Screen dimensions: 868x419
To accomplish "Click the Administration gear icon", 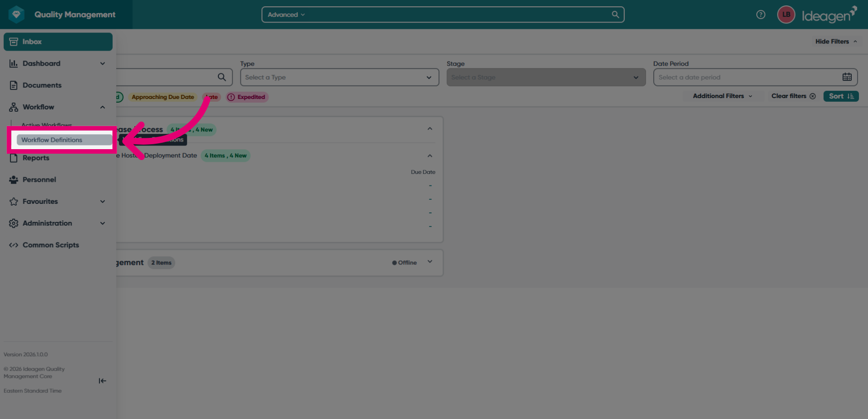I will click(14, 223).
